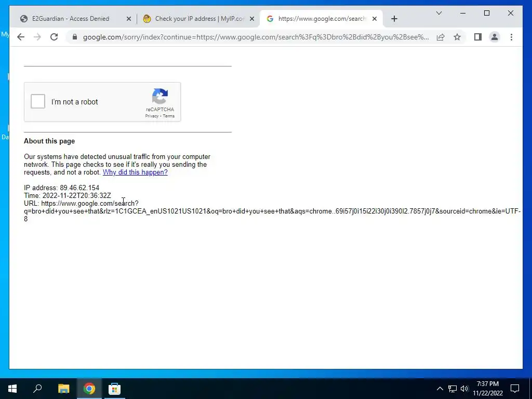Open reCAPTCHA Privacy link
This screenshot has height=399, width=532.
click(x=152, y=116)
